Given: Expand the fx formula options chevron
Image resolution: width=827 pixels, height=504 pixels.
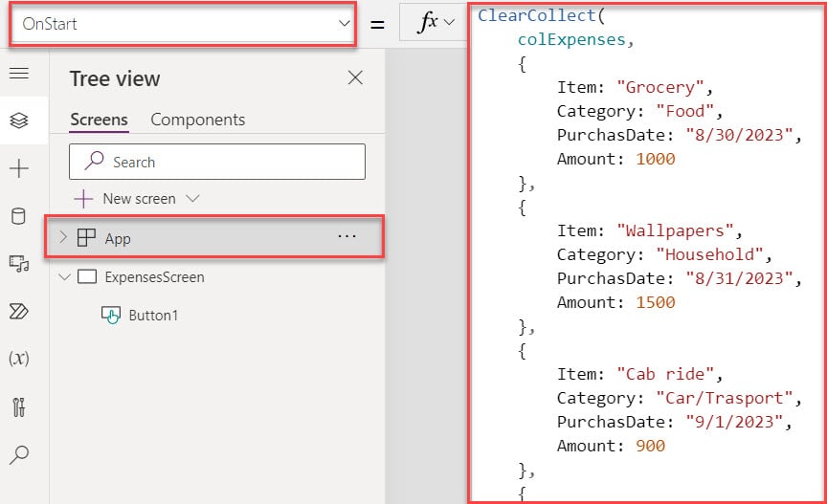Looking at the screenshot, I should point(449,23).
